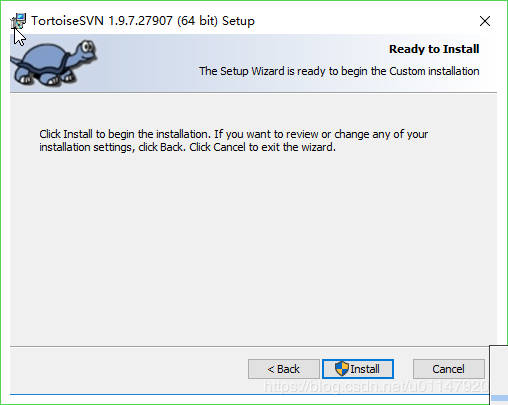Image resolution: width=508 pixels, height=405 pixels.
Task: Click the blog.csdn.net watermark URL
Action: coord(376,387)
